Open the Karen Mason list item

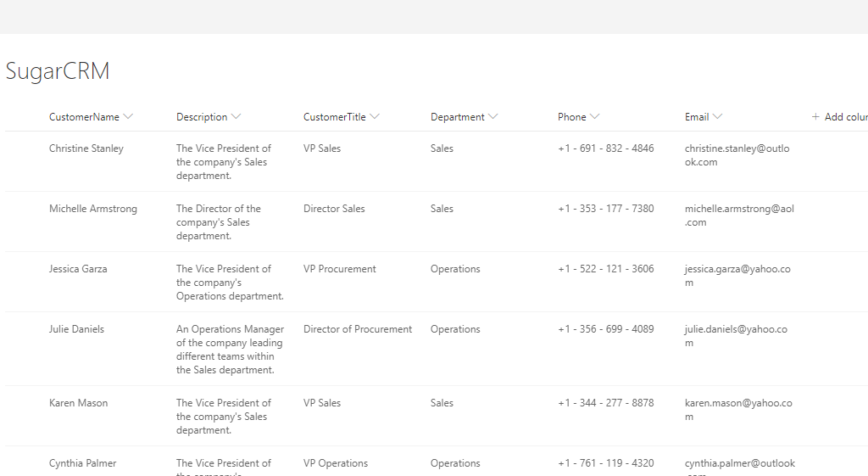pos(79,403)
